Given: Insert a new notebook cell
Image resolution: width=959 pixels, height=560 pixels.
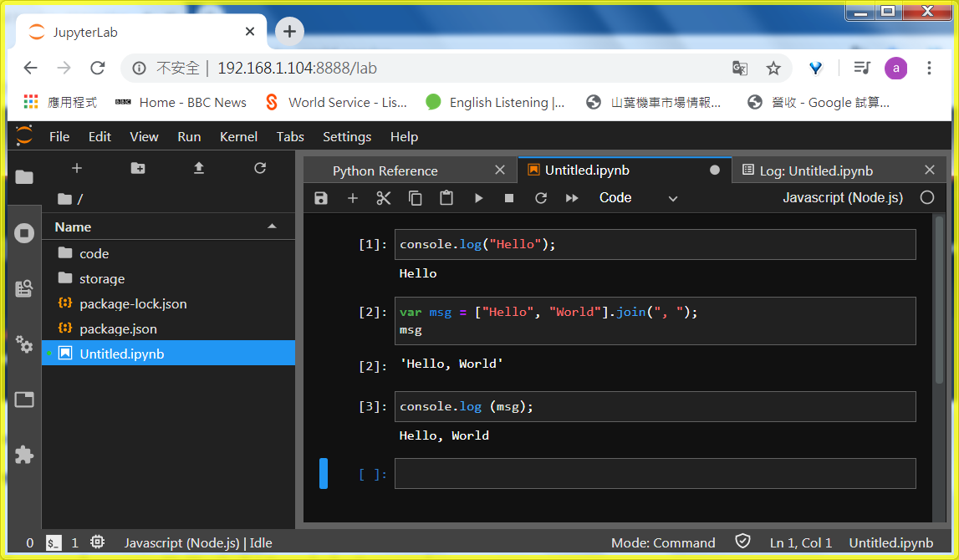Looking at the screenshot, I should (x=352, y=197).
